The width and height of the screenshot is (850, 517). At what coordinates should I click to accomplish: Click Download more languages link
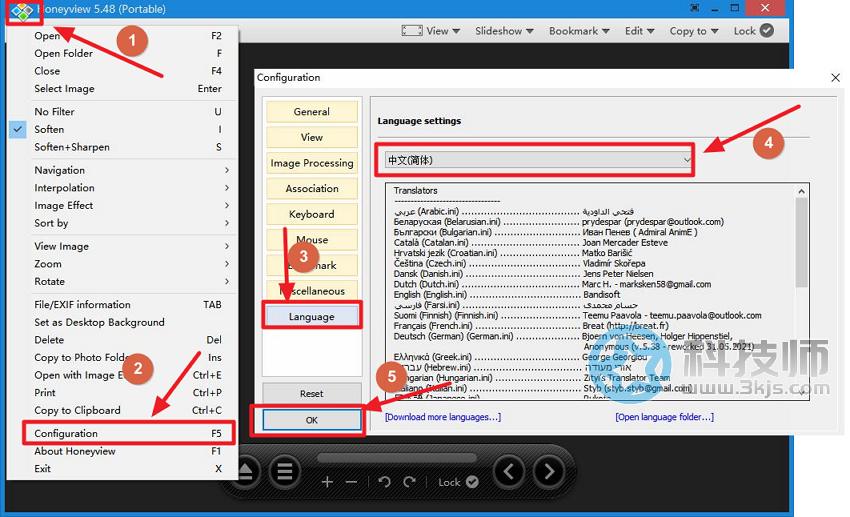pos(443,417)
